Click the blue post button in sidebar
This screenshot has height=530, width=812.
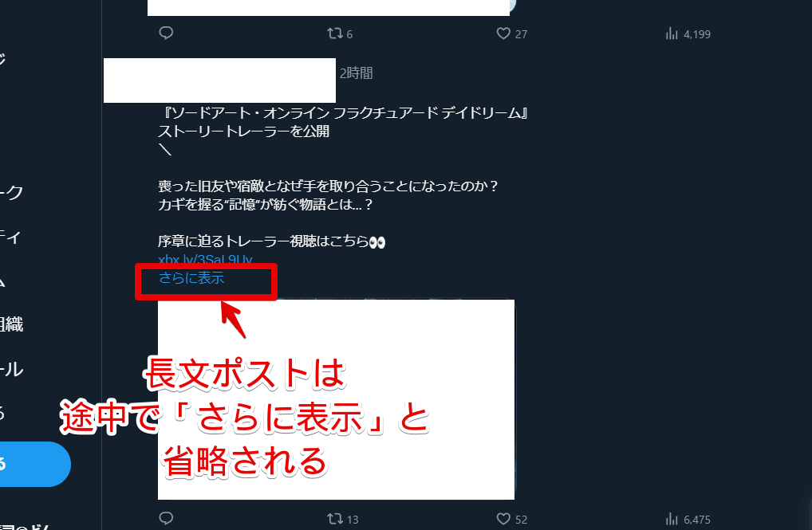33,464
